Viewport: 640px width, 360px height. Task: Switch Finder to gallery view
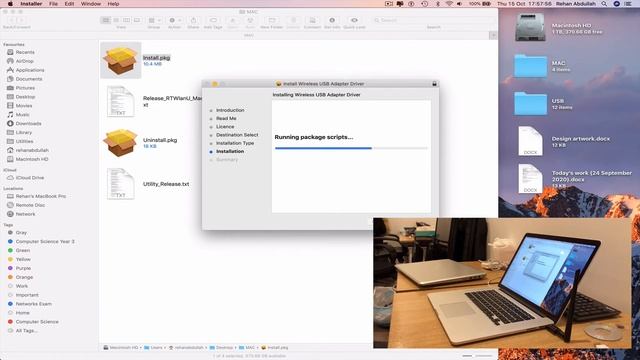(137, 20)
